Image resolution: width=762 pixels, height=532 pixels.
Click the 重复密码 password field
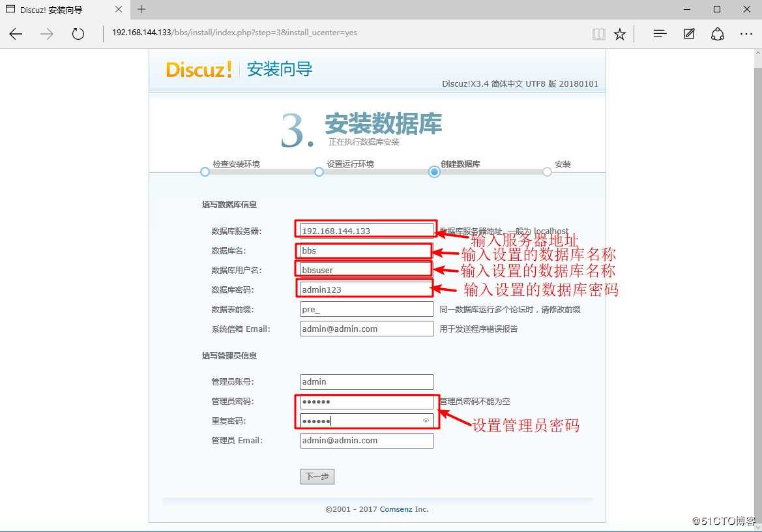click(367, 421)
